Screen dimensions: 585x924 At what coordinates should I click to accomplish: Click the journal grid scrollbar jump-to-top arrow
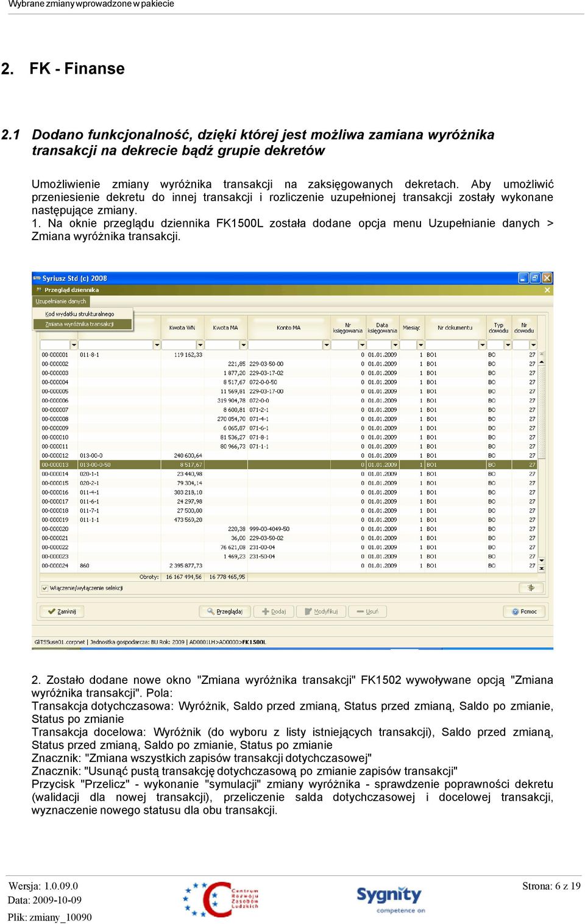(542, 354)
